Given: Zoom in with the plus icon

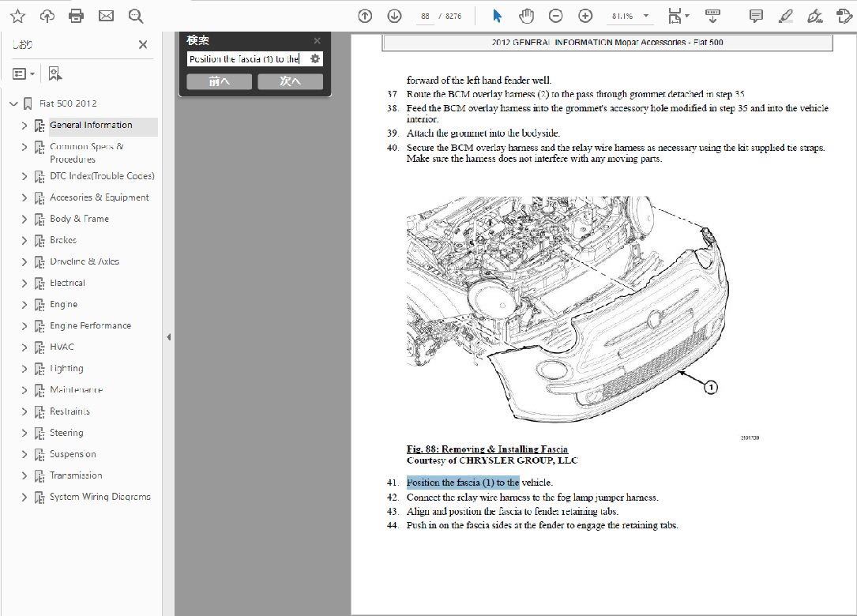Looking at the screenshot, I should (584, 15).
